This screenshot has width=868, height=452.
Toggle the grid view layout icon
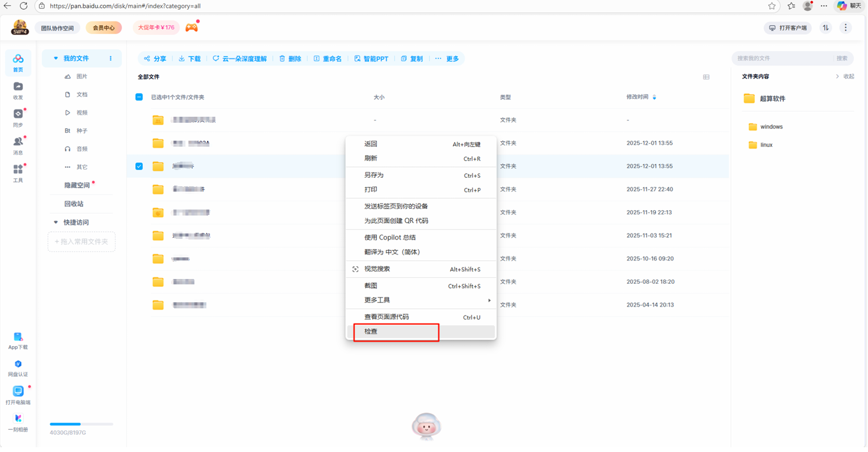click(x=706, y=77)
